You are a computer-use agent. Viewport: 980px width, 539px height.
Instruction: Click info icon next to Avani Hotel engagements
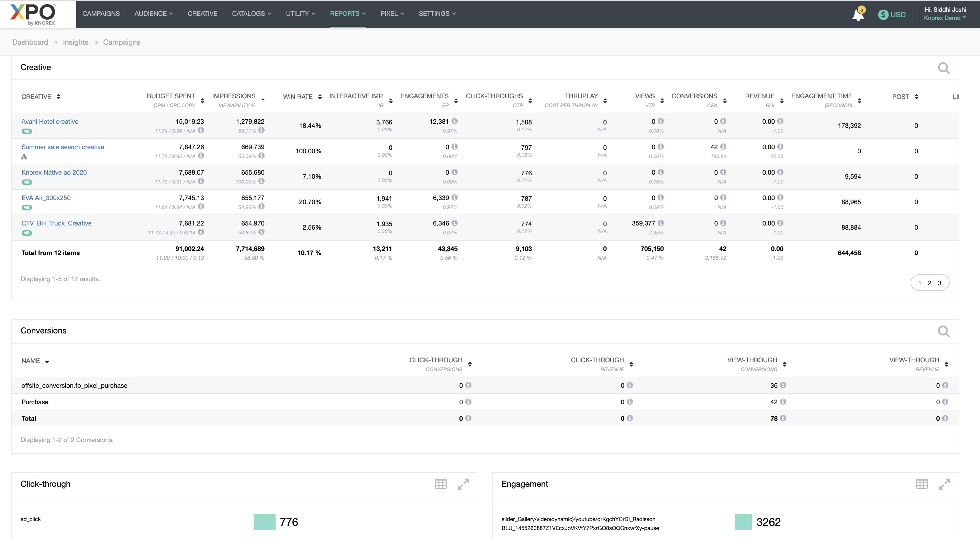tap(455, 121)
